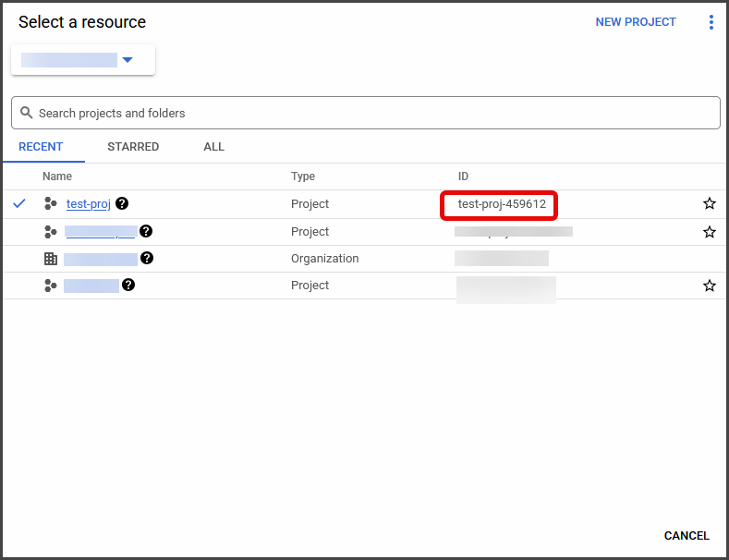Star the last project in the list
Viewport: 729px width, 560px height.
click(x=709, y=286)
